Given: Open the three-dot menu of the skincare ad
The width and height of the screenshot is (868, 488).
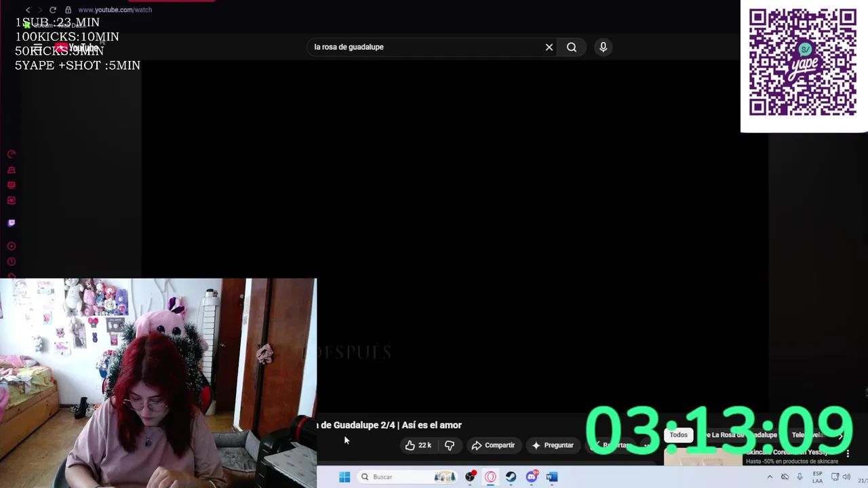Looking at the screenshot, I should (848, 453).
